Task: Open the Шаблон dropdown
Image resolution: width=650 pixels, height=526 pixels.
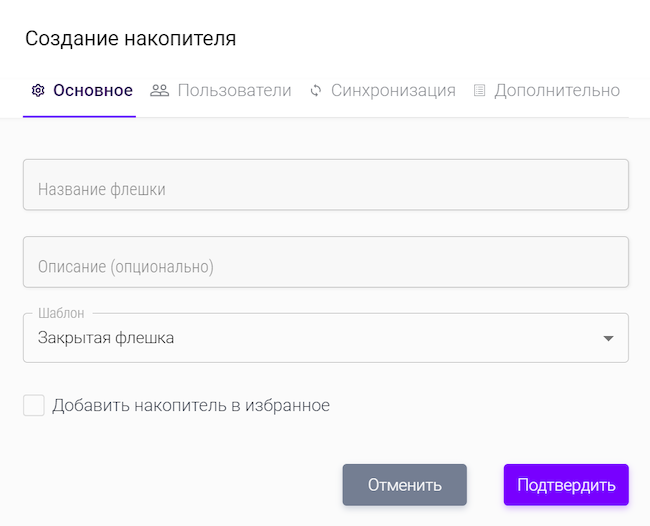Action: 325,338
